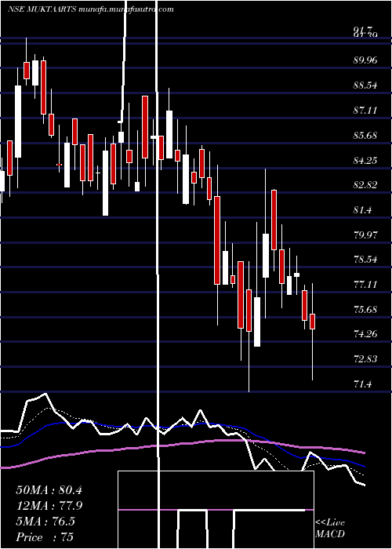The height and width of the screenshot is (549, 392).
Task: Click the 5MA : 76.5 value
Action: [45, 522]
